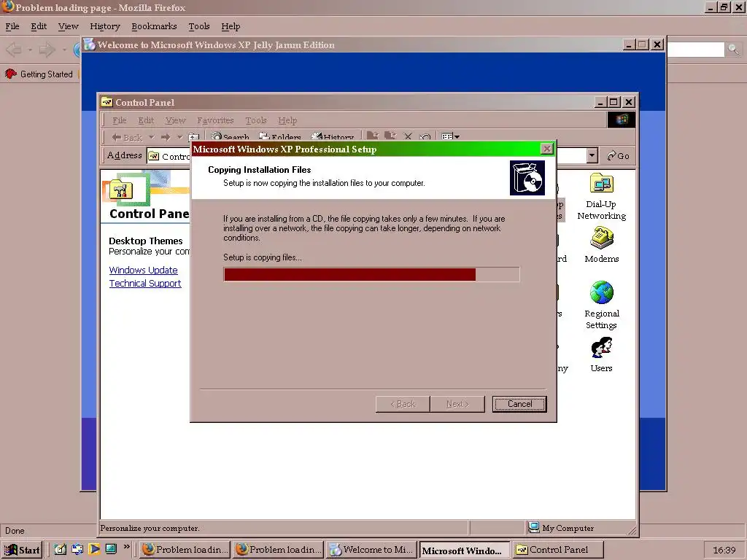The height and width of the screenshot is (560, 747).
Task: Expand the Forward history dropdown arrow
Action: point(179,137)
